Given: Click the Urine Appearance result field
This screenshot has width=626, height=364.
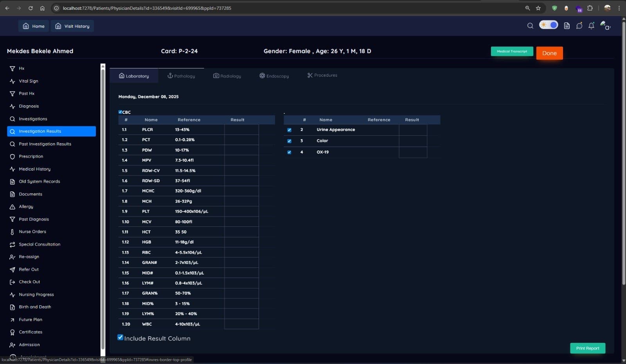Looking at the screenshot, I should click(x=413, y=130).
